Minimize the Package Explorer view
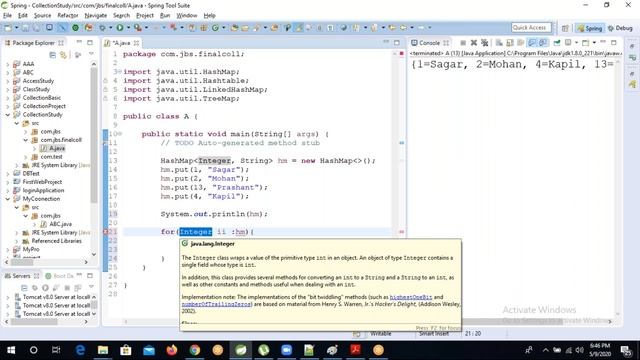The image size is (640, 360). click(79, 42)
